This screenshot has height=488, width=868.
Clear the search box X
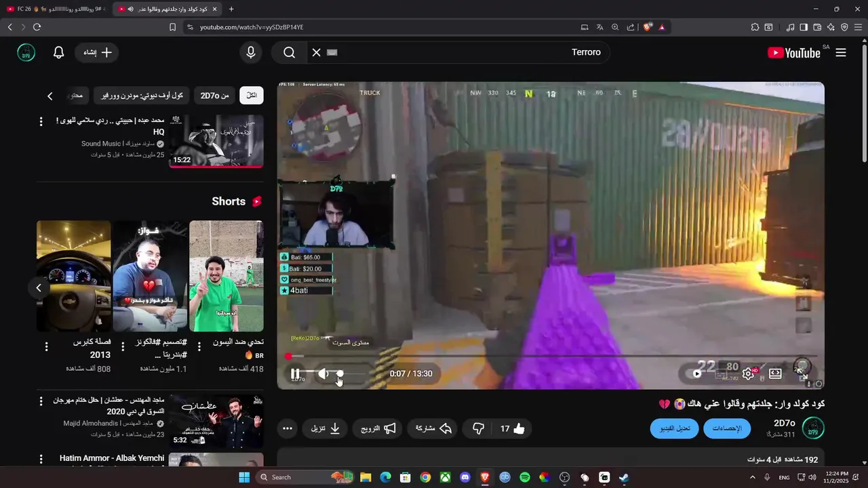click(316, 52)
